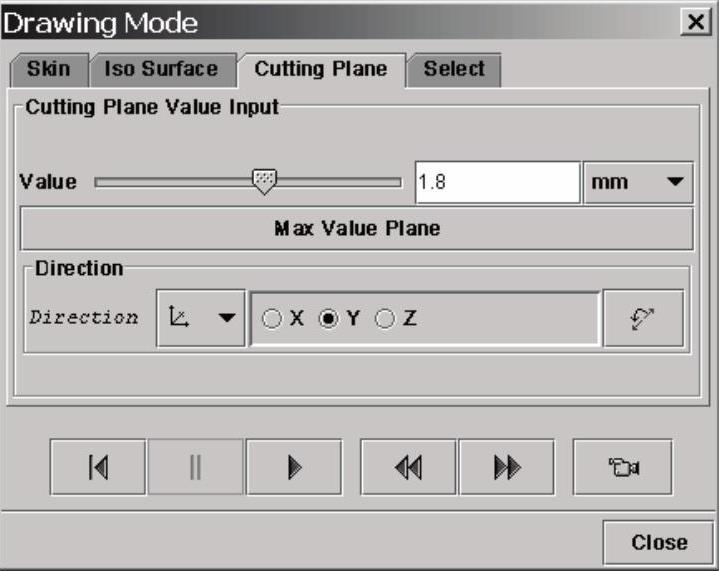Select the Y direction radio button

[x=328, y=318]
